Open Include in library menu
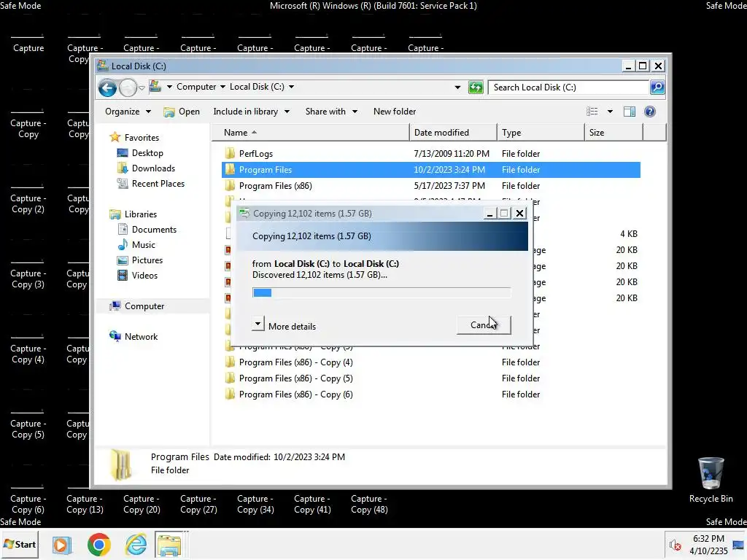The height and width of the screenshot is (560, 747). 251,112
